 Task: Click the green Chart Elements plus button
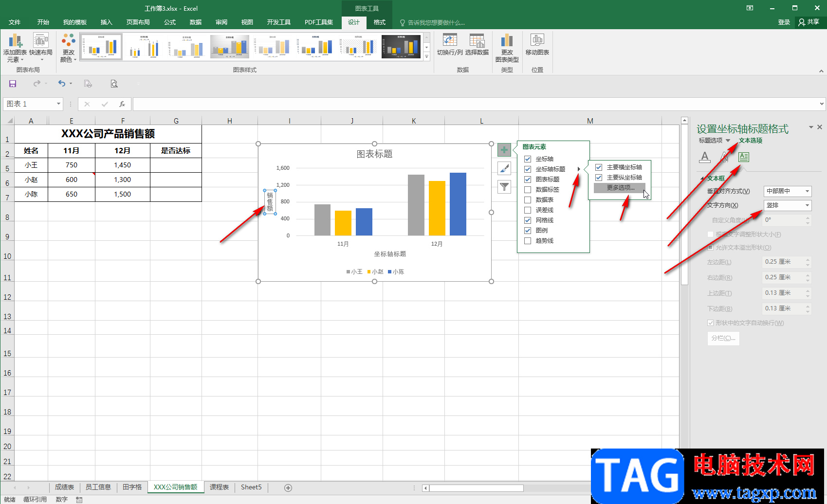[x=504, y=150]
